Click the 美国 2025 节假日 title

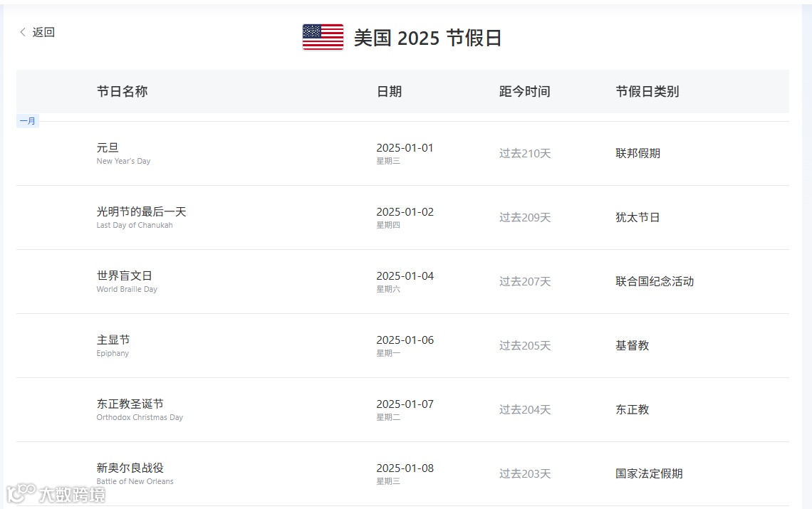tap(427, 38)
